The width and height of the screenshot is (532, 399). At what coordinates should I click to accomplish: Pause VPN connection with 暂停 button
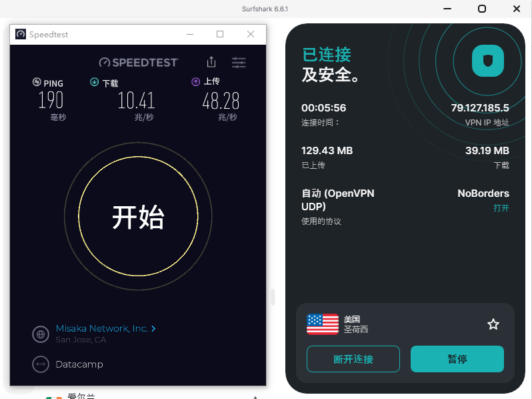(x=457, y=359)
